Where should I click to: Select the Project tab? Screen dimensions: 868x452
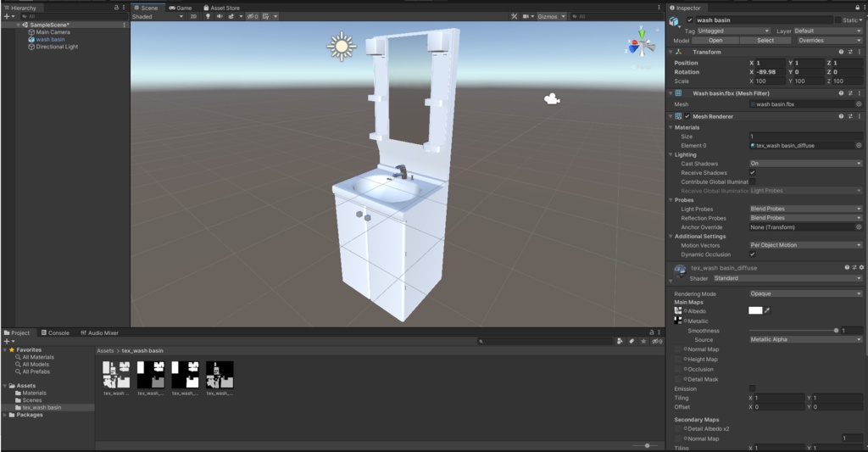17,333
